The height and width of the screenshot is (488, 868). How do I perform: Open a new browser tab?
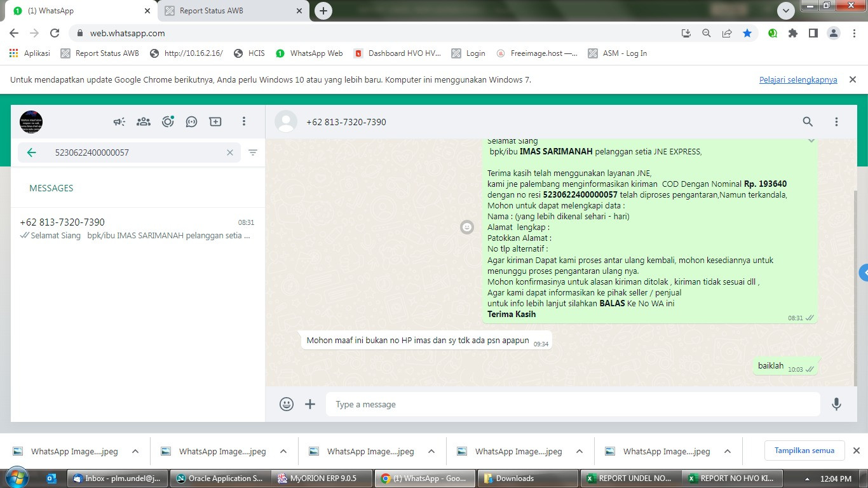[x=323, y=11]
